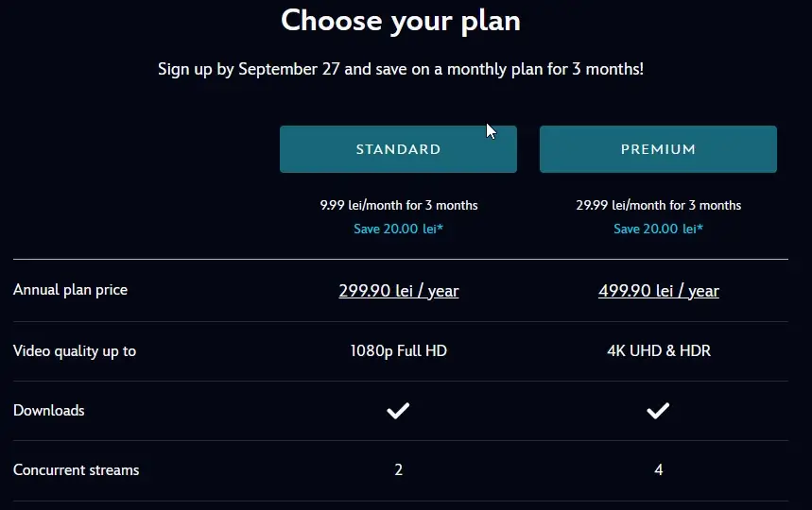This screenshot has width=812, height=510.
Task: Click the 4K UHD & HDR quality value
Action: [x=658, y=351]
